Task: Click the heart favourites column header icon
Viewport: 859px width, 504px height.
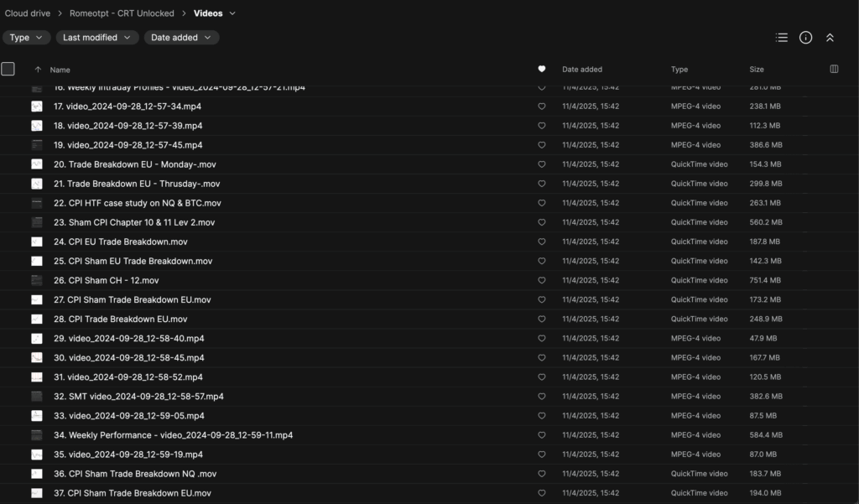Action: pyautogui.click(x=542, y=70)
